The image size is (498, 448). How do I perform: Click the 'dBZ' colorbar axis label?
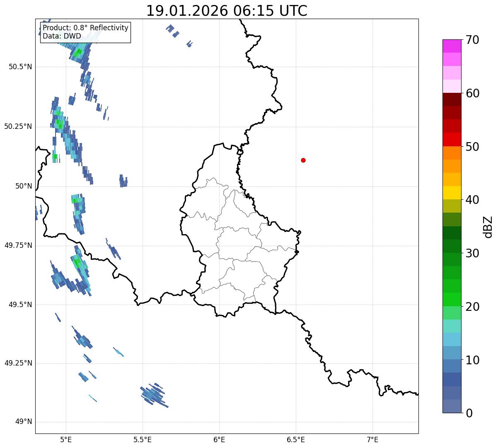coord(488,226)
